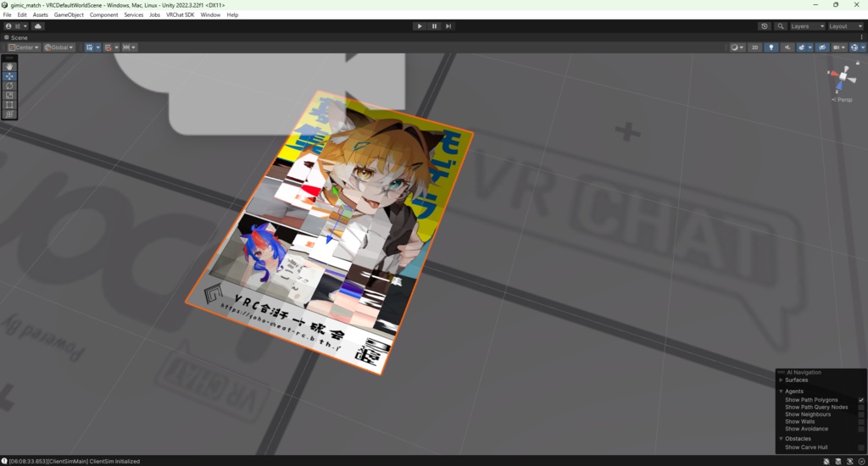The width and height of the screenshot is (868, 466).
Task: Select the Scale tool
Action: click(x=9, y=95)
